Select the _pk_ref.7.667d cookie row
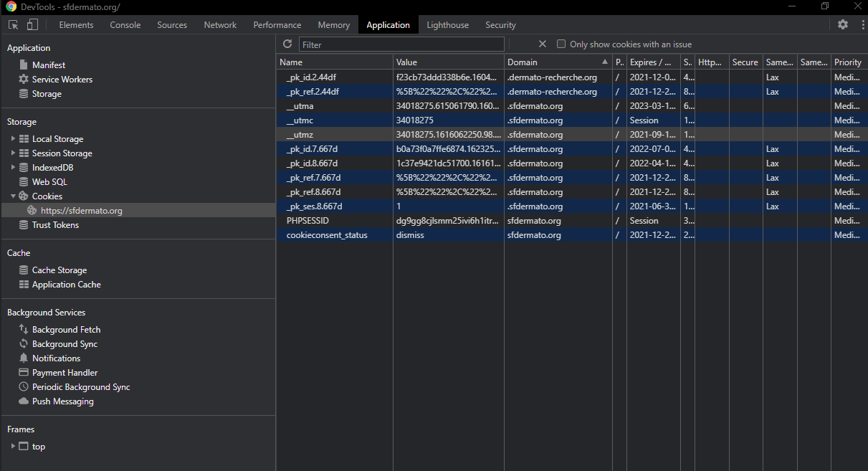 [x=572, y=178]
